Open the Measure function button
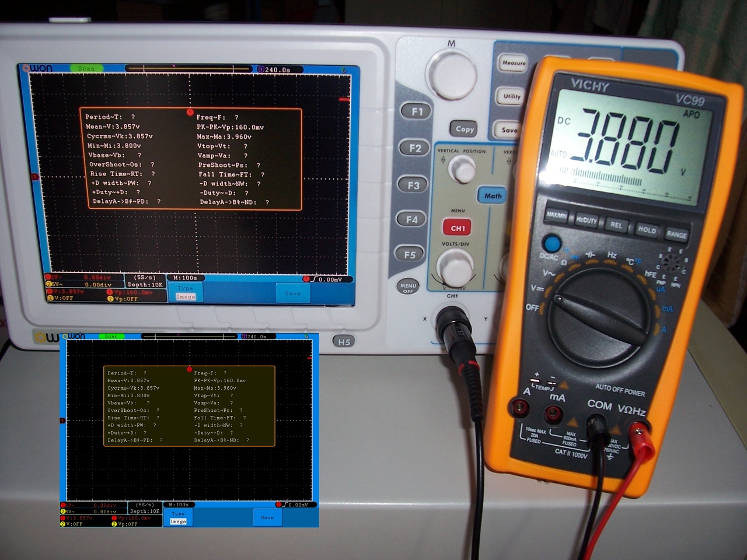 pyautogui.click(x=512, y=62)
